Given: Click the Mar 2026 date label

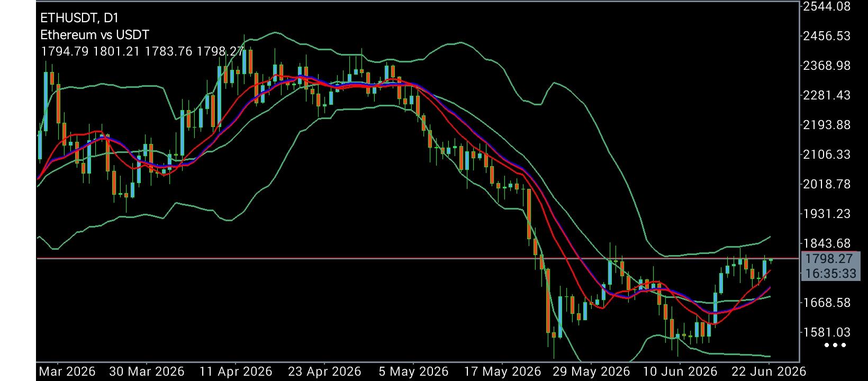Looking at the screenshot, I should click(67, 371).
